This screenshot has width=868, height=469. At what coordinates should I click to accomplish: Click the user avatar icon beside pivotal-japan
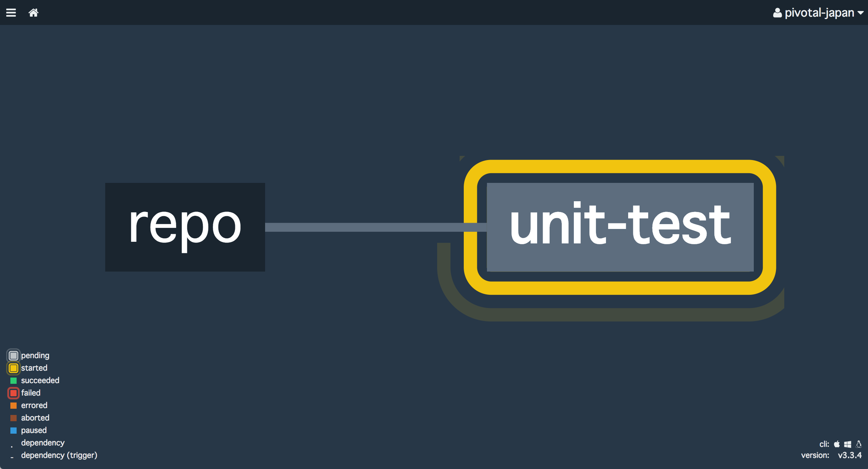coord(777,13)
